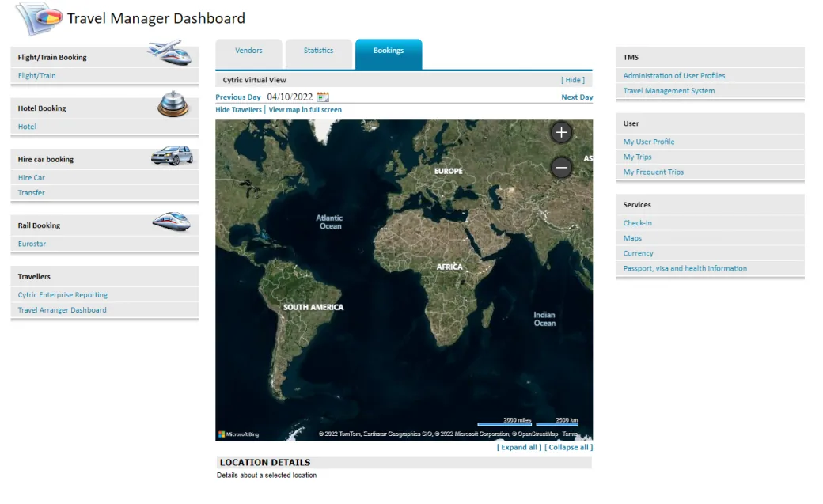Click the Services section heading
This screenshot has height=504, width=823.
point(637,205)
